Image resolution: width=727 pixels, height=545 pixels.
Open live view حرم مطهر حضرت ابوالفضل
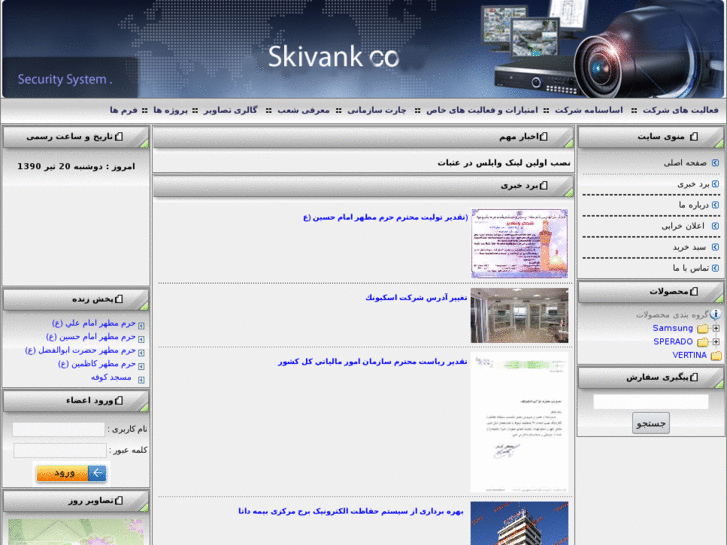coord(80,350)
